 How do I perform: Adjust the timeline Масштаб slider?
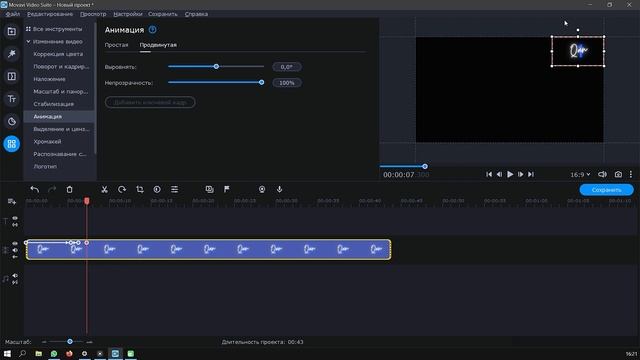click(70, 342)
